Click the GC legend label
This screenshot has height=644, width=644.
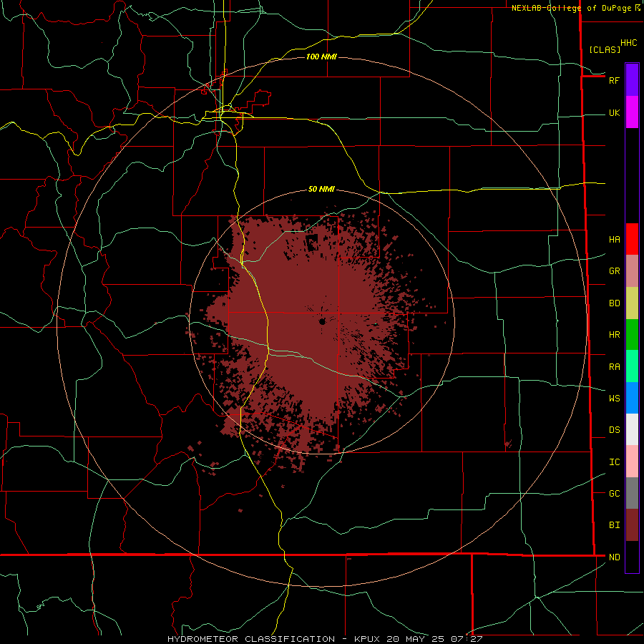pyautogui.click(x=614, y=494)
